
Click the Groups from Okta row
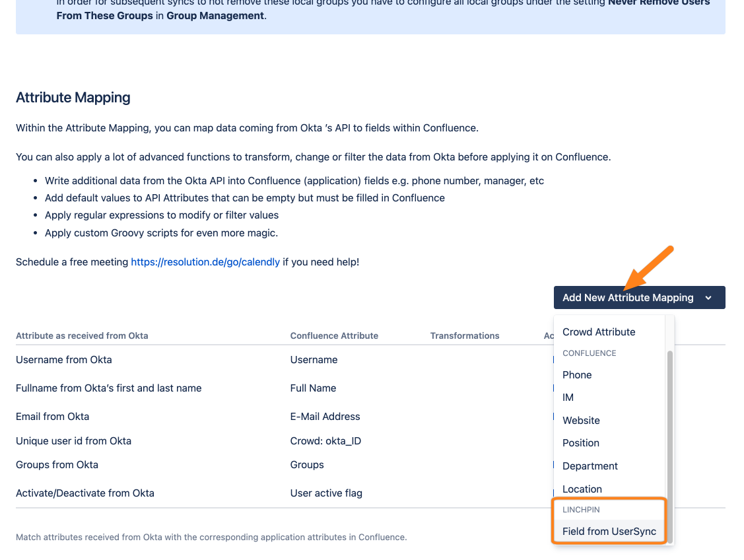[57, 465]
